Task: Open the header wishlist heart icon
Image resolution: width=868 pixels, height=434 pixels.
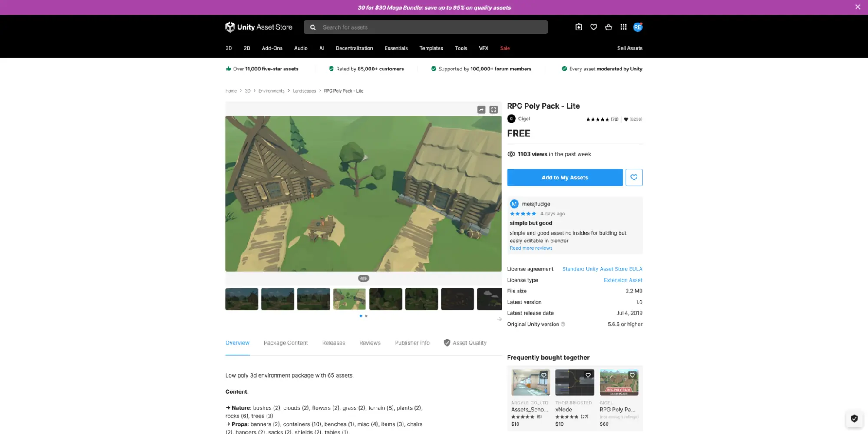Action: [594, 27]
